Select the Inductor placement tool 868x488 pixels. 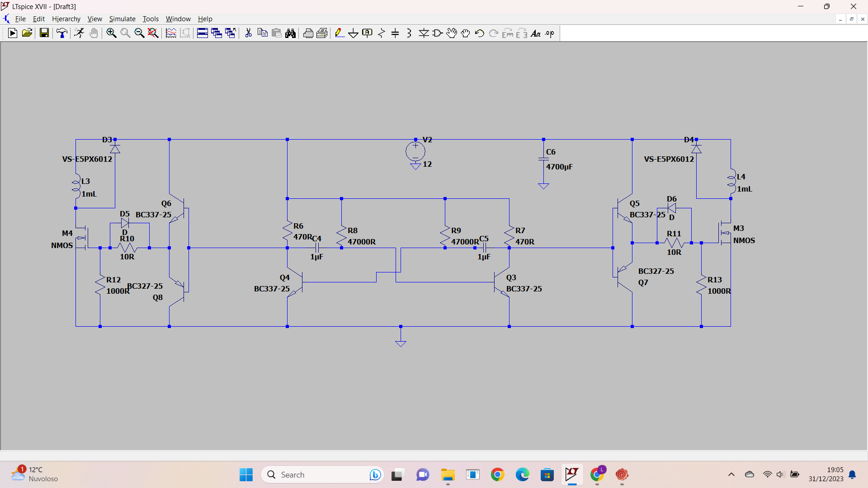pos(409,33)
